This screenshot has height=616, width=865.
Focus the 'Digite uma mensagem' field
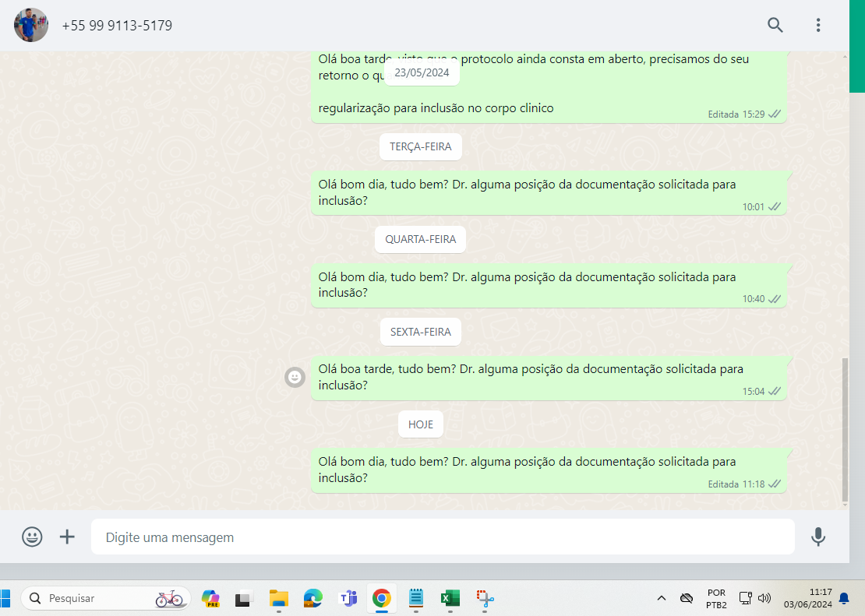click(443, 537)
